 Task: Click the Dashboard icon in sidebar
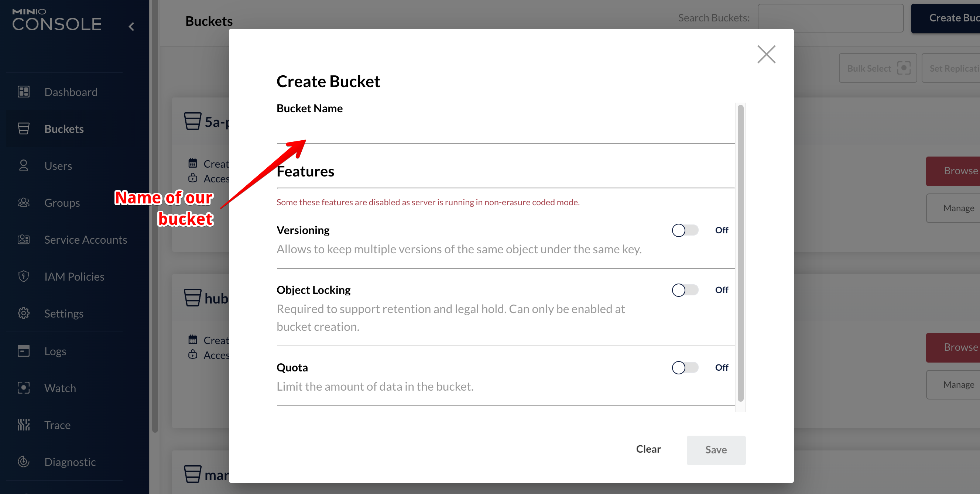[24, 92]
